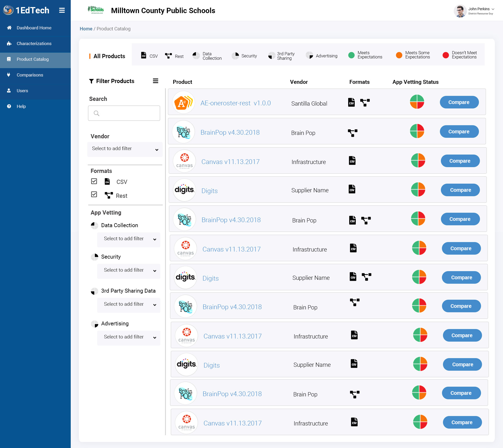Image resolution: width=503 pixels, height=448 pixels.
Task: Click the CSV file icon beside CSV checkbox
Action: (x=107, y=181)
